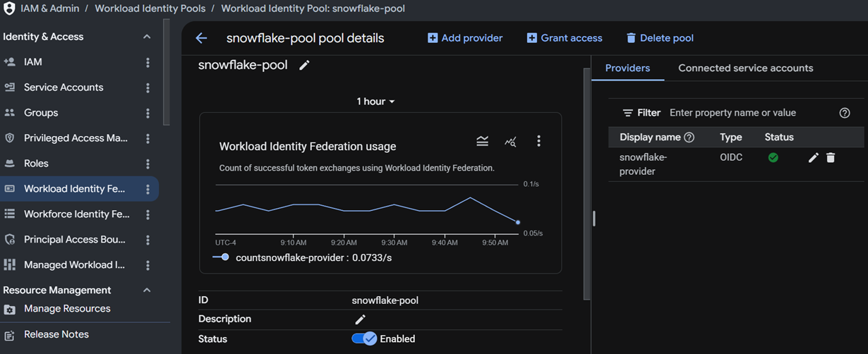The image size is (868, 354).
Task: Open three-dot menu for Workload Identity Federation
Action: coord(147,189)
